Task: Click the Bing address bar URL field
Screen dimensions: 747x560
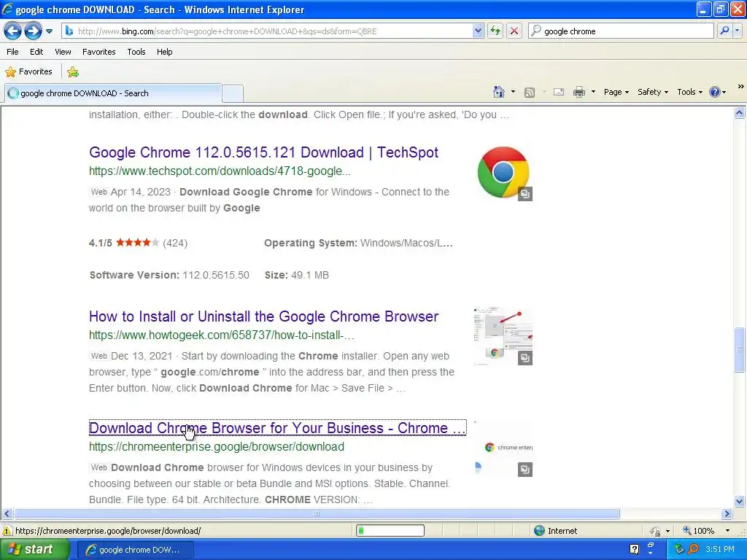Action: pyautogui.click(x=267, y=31)
